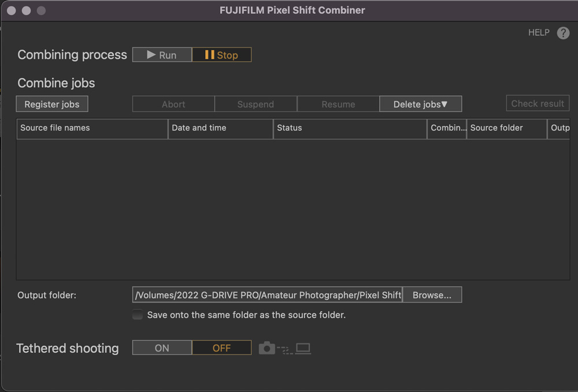
Task: Sort by Date and time column
Action: click(x=220, y=129)
